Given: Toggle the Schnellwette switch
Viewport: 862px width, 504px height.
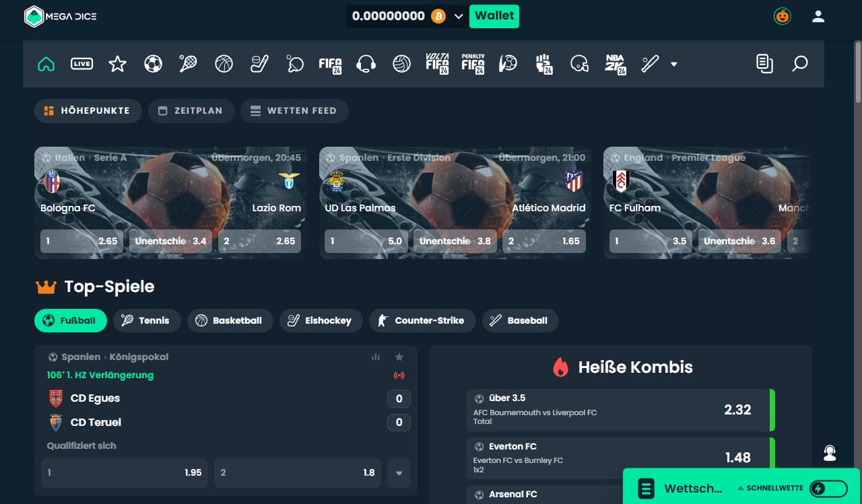Looking at the screenshot, I should (x=828, y=489).
